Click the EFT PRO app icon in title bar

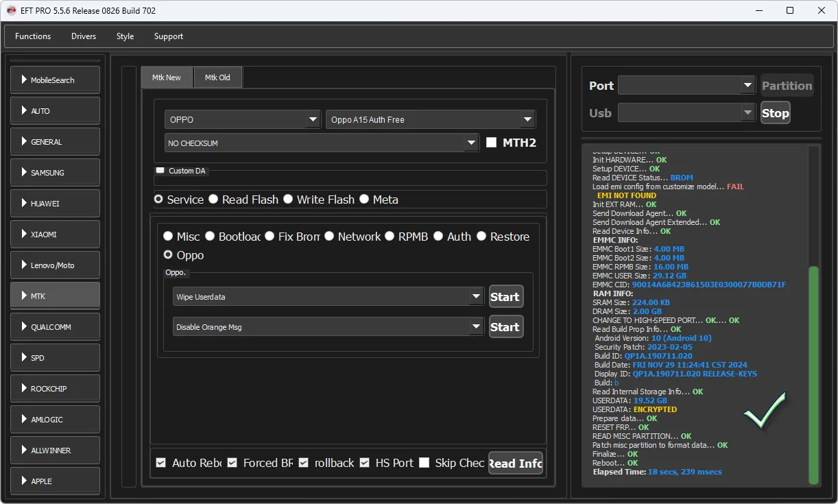11,10
